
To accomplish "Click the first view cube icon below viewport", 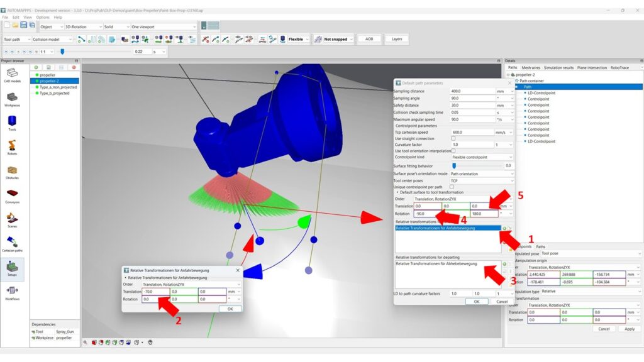I will [x=94, y=343].
